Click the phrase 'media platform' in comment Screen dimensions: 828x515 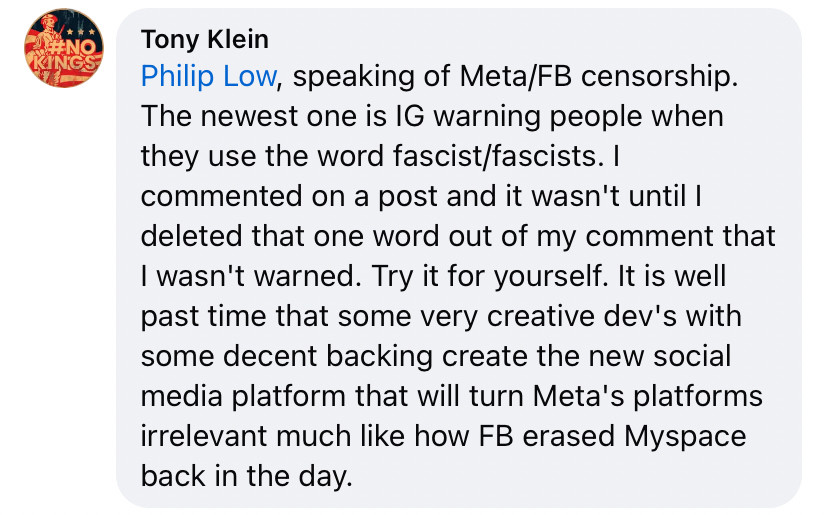click(243, 397)
